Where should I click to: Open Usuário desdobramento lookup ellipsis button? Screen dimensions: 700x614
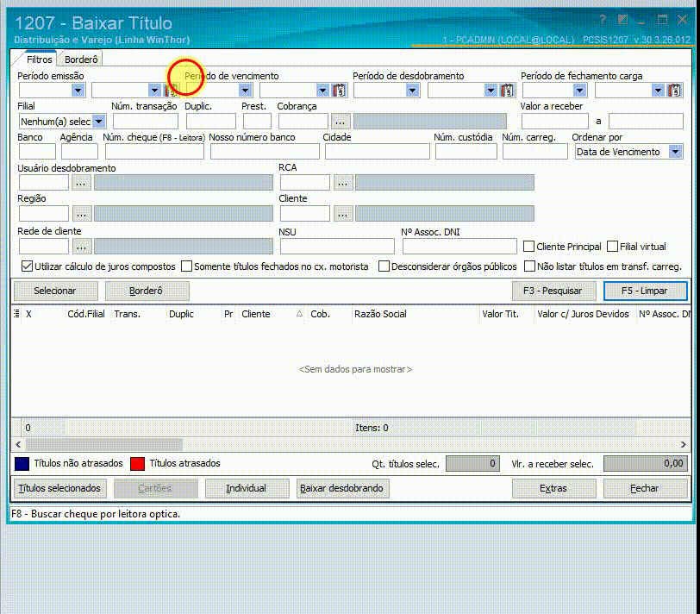[x=81, y=183]
